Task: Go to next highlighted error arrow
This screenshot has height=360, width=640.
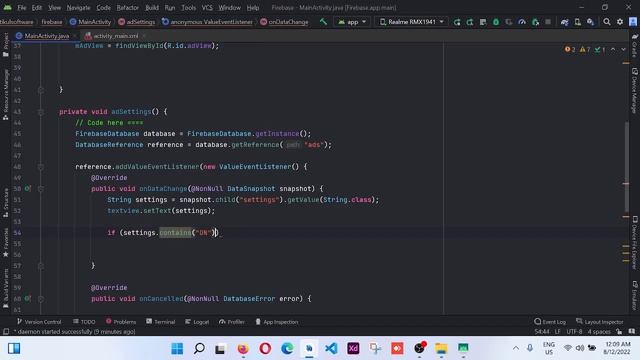Action: click(623, 49)
